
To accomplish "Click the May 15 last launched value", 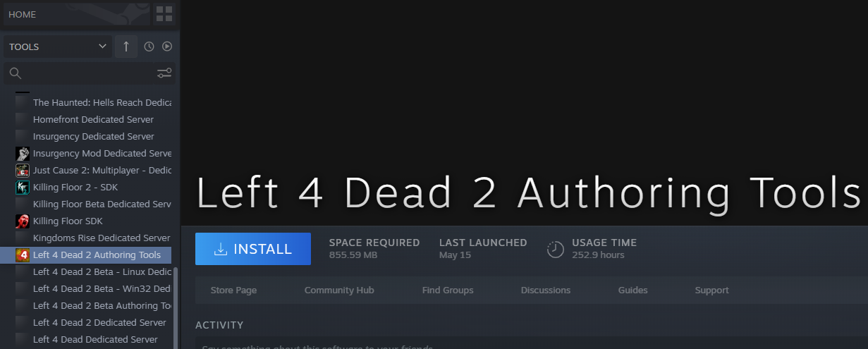I will [x=455, y=255].
